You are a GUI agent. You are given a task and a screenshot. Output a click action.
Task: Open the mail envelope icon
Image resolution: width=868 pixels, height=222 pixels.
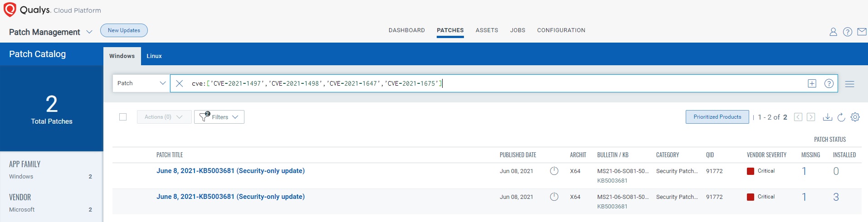pyautogui.click(x=862, y=32)
